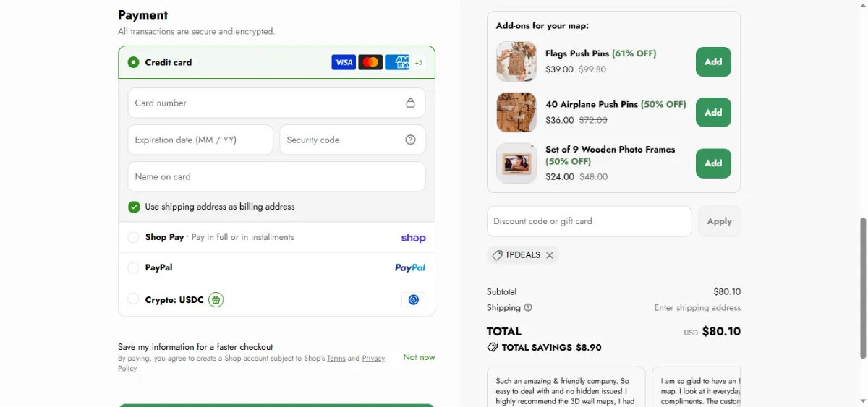Click the Shop Pay logo
Image resolution: width=868 pixels, height=407 pixels.
pos(413,238)
